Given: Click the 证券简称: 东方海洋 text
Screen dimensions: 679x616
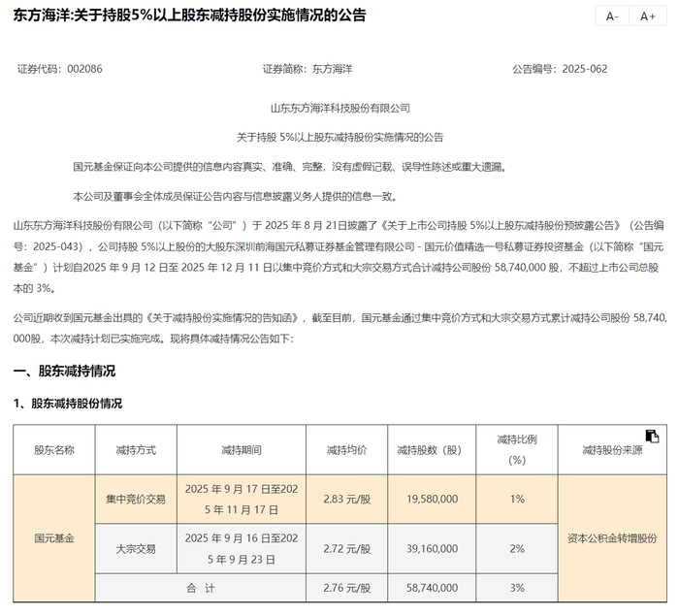Looking at the screenshot, I should coord(307,69).
